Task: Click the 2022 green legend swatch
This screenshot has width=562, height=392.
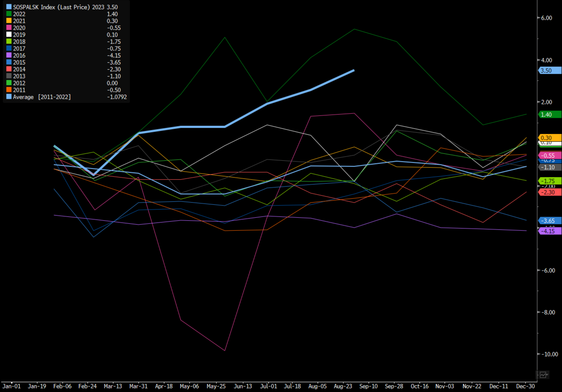Action: tap(9, 14)
